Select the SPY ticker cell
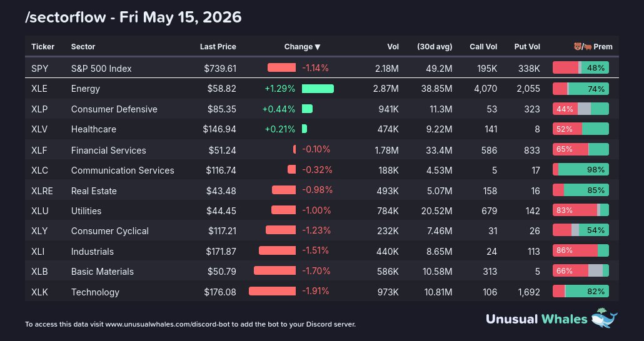Image resolution: width=644 pixels, height=341 pixels. [x=40, y=69]
